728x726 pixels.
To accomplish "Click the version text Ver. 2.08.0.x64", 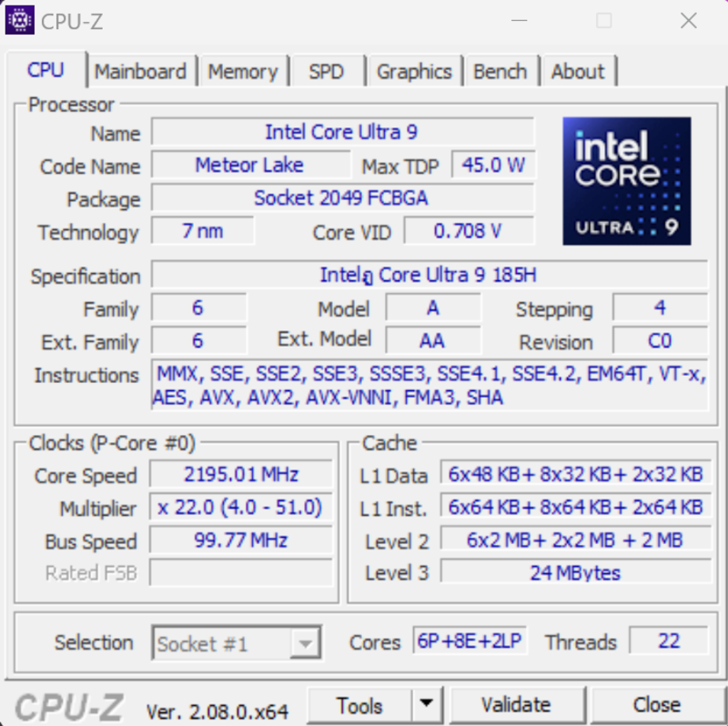I will tap(217, 711).
